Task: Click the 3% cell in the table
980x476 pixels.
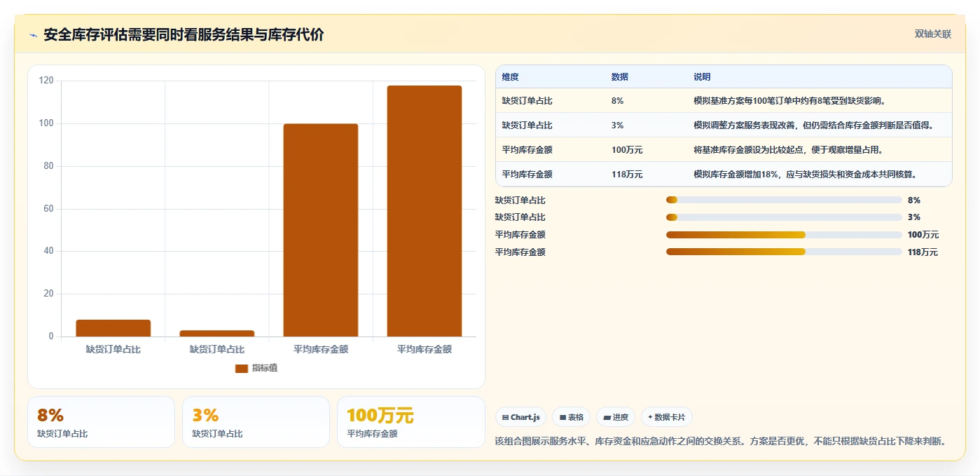Action: 617,125
